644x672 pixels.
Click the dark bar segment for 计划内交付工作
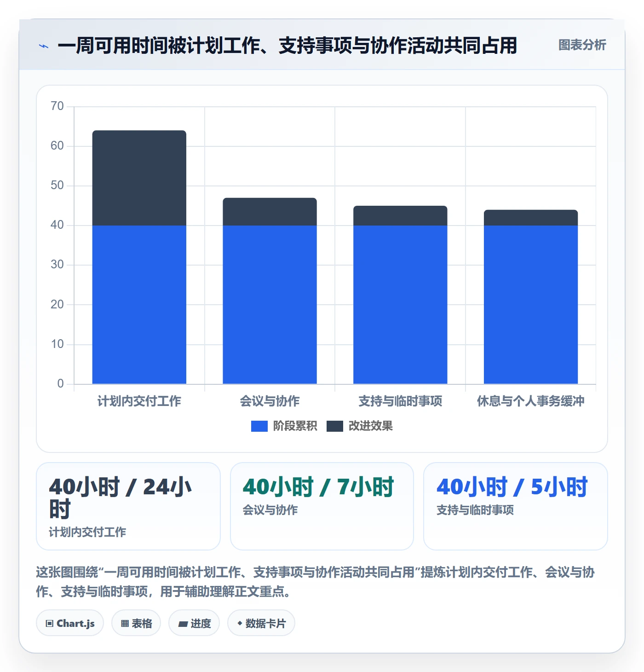(x=139, y=178)
